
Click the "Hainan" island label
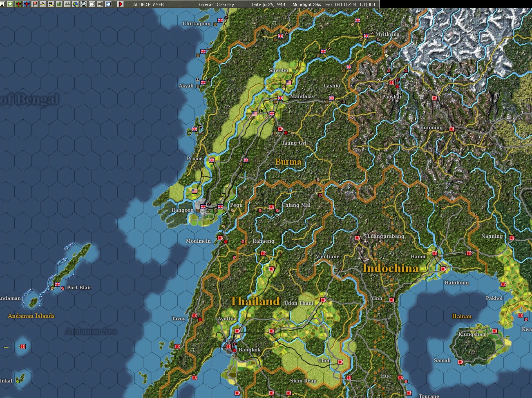pyautogui.click(x=462, y=316)
